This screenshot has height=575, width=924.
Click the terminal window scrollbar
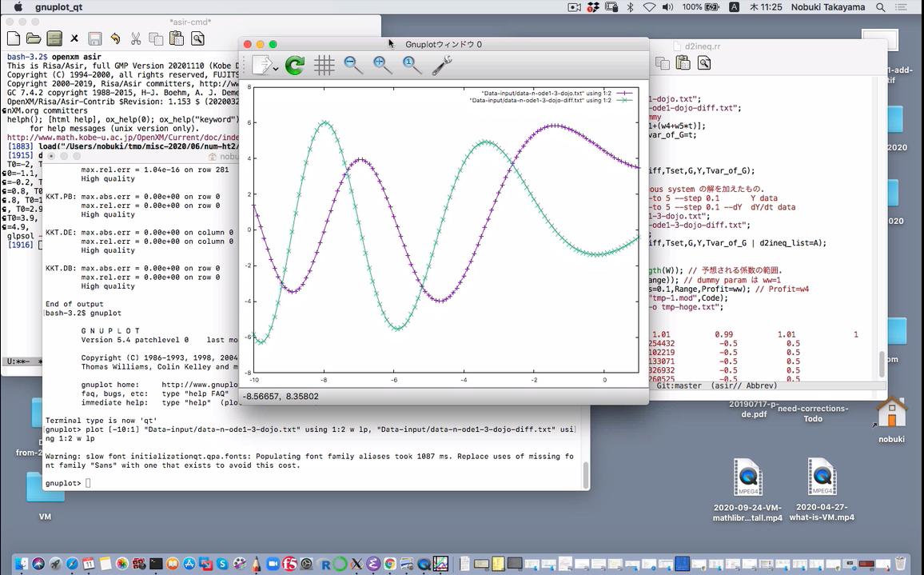pos(586,475)
